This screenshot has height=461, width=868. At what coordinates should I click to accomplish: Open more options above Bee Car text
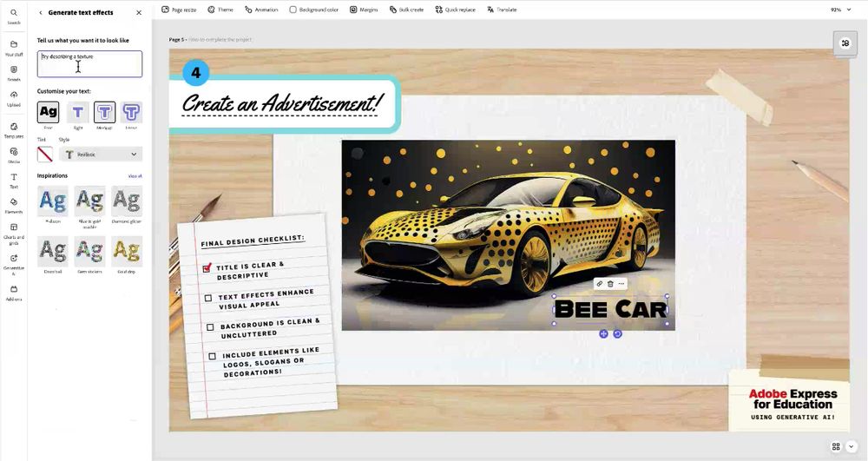621,283
